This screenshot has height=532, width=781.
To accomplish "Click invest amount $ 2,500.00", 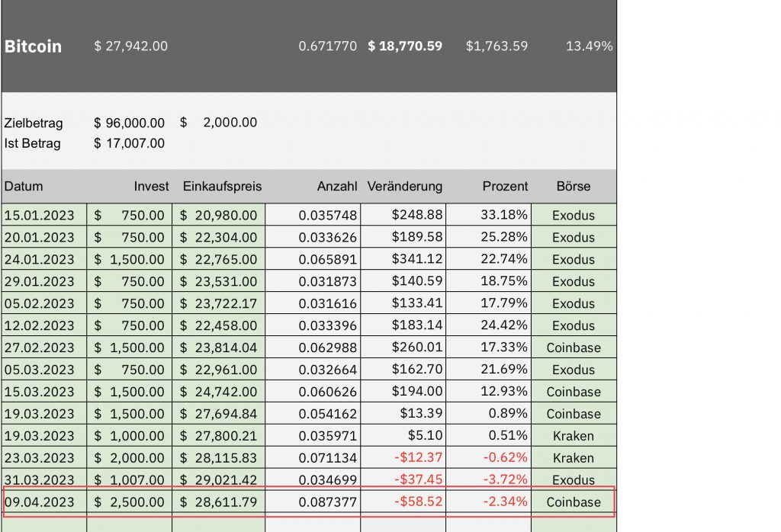I will [129, 502].
